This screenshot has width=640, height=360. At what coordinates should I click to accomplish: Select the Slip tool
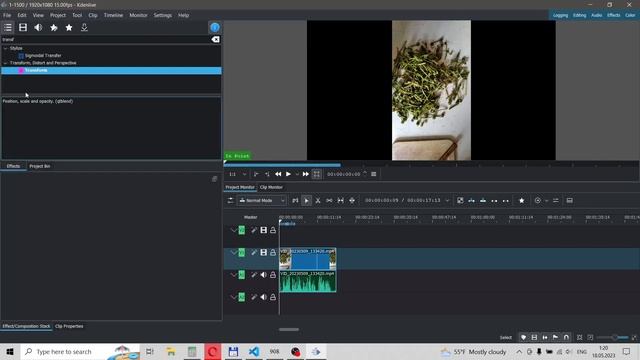pyautogui.click(x=340, y=200)
